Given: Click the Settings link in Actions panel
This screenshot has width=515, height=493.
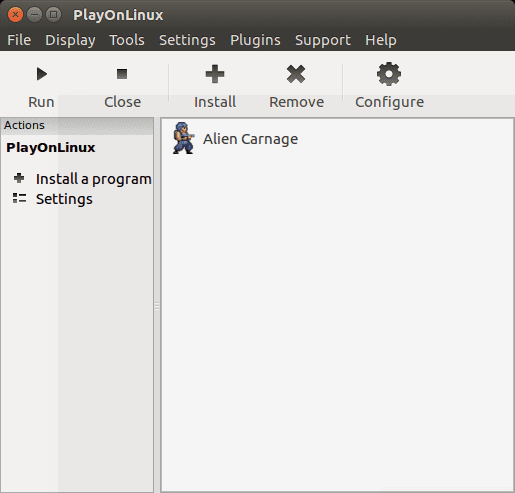Looking at the screenshot, I should point(64,199).
